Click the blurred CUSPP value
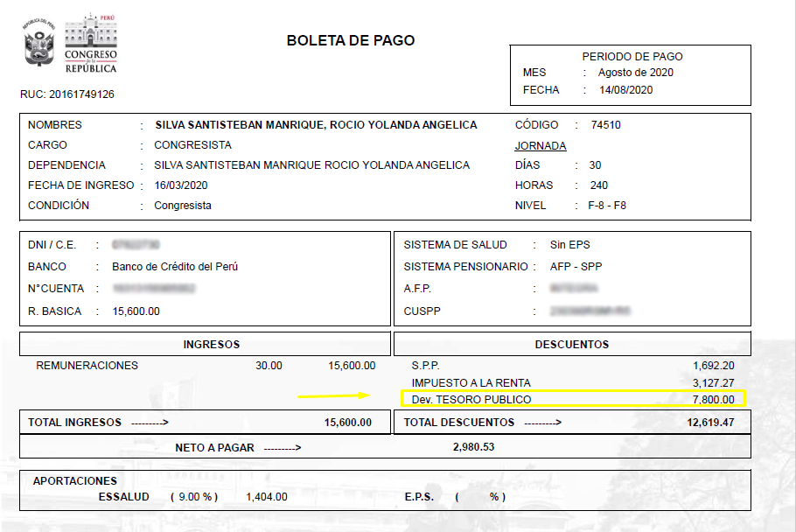 [x=590, y=311]
